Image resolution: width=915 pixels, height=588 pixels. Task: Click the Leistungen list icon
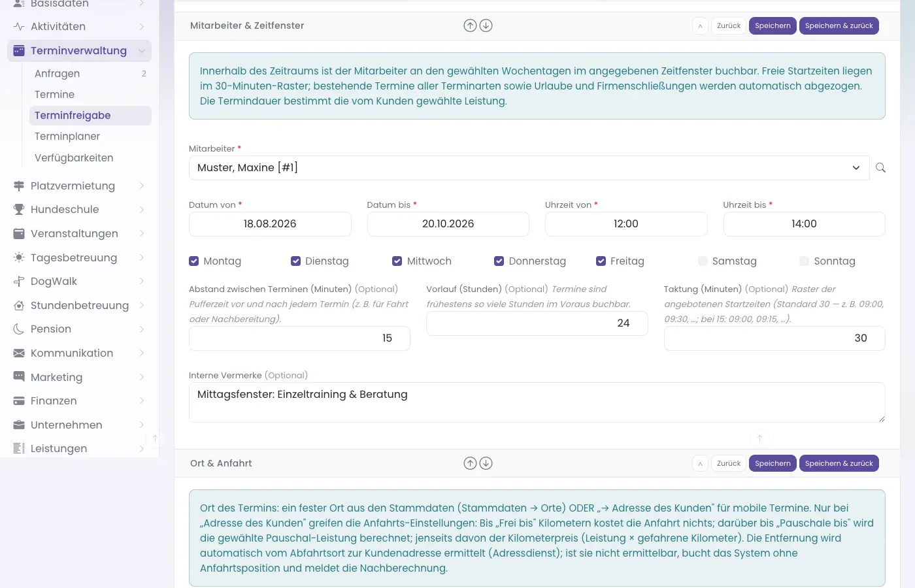point(19,449)
